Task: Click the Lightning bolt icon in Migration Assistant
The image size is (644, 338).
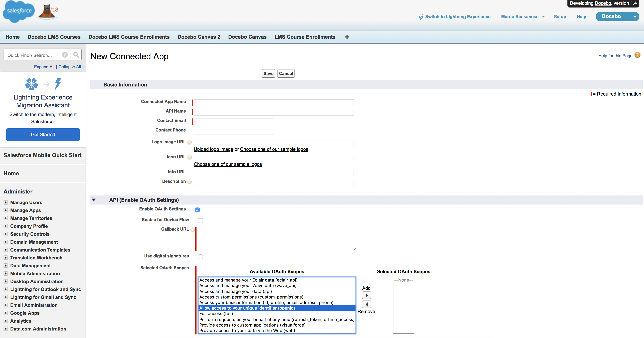Action: [58, 84]
